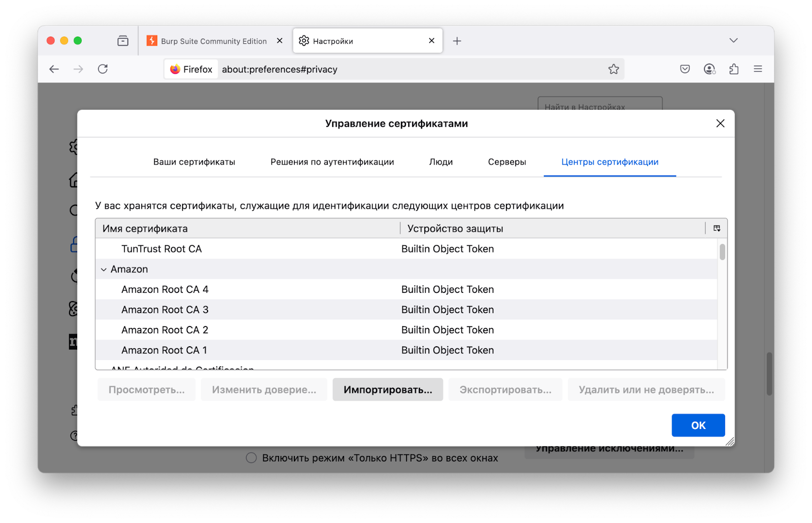812x523 pixels.
Task: Open the Firefox hamburger menu
Action: (758, 69)
